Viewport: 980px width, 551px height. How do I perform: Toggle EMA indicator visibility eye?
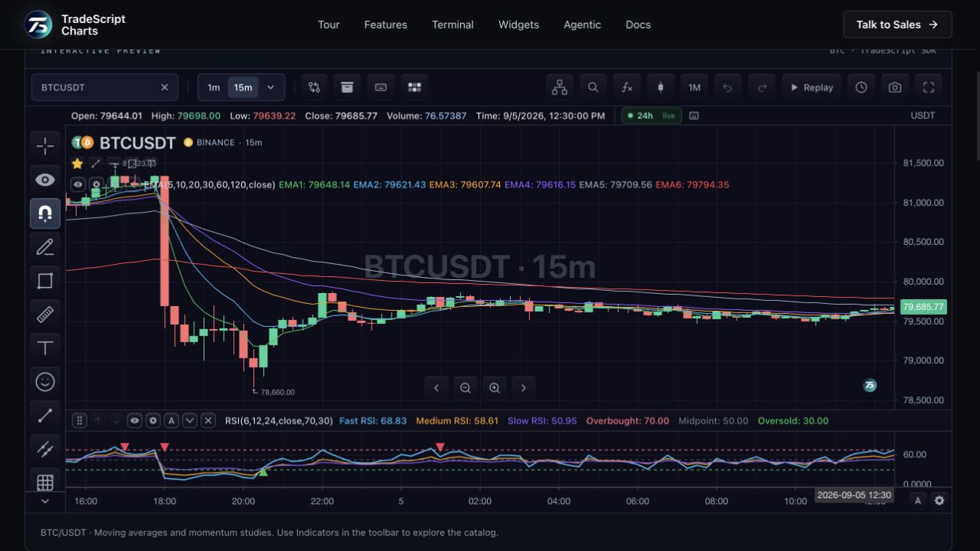pyautogui.click(x=78, y=185)
